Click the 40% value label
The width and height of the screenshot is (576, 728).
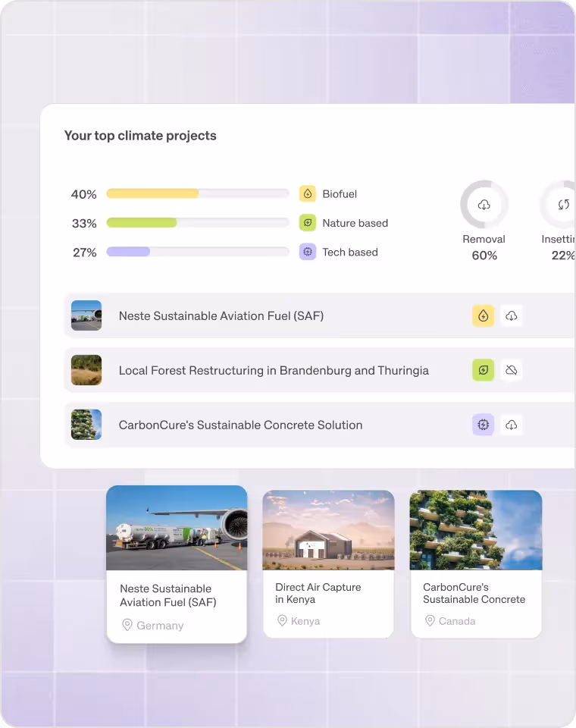[x=83, y=194]
